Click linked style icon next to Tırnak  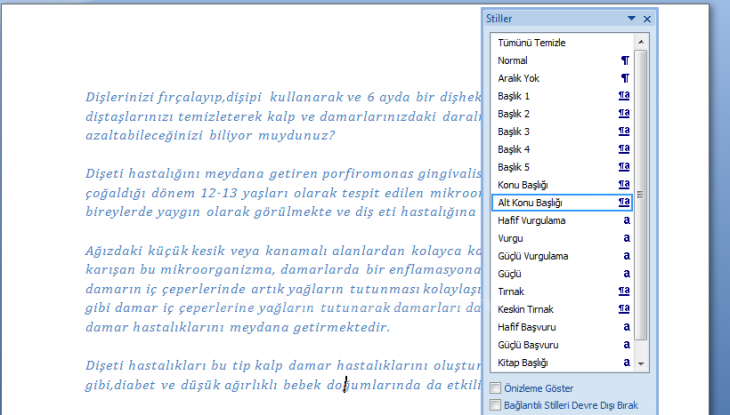pyautogui.click(x=624, y=292)
